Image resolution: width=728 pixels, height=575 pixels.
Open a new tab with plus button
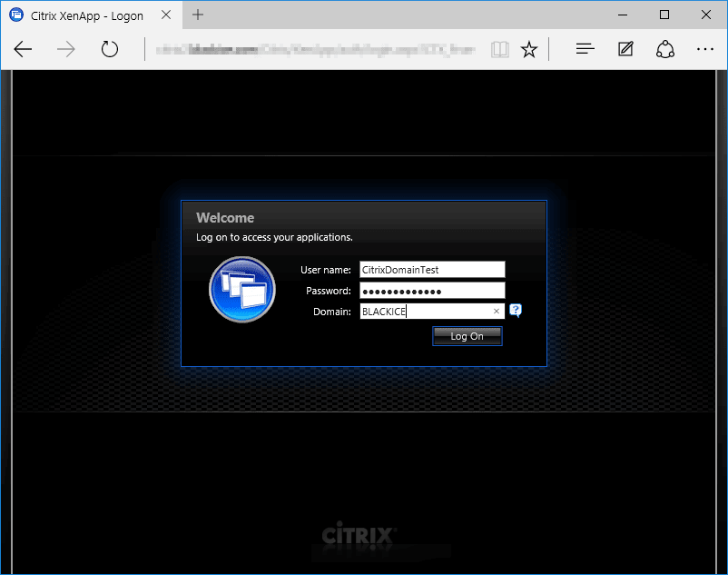[x=198, y=15]
